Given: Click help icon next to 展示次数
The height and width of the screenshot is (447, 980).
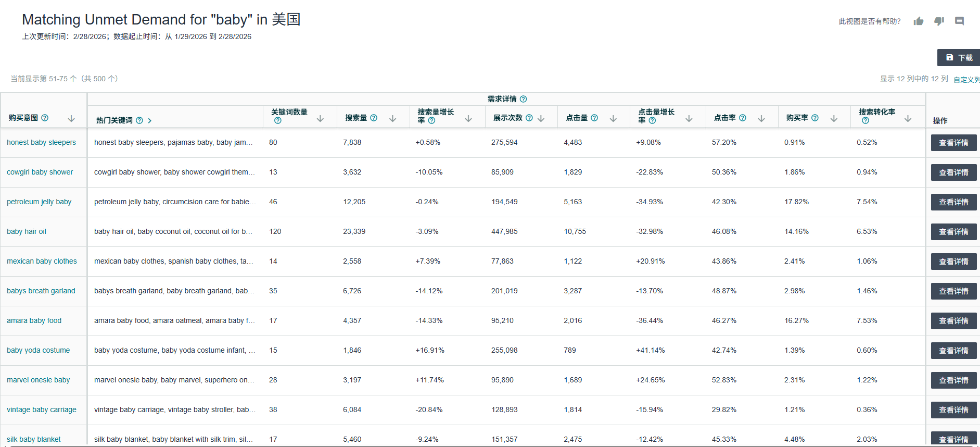Looking at the screenshot, I should coord(529,118).
